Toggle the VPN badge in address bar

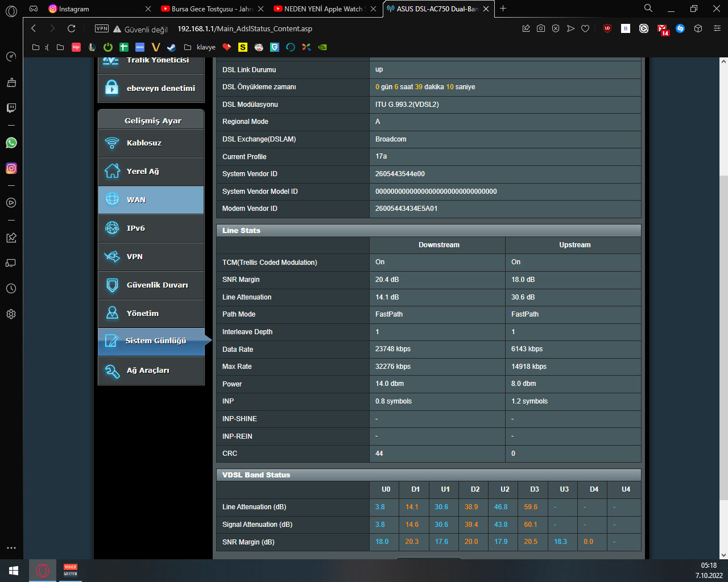point(102,28)
